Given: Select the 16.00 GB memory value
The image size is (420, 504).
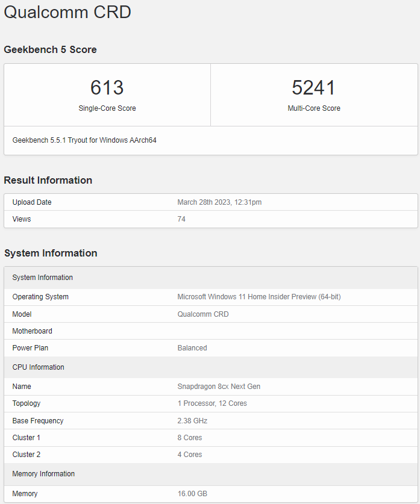Looking at the screenshot, I should (x=192, y=493).
